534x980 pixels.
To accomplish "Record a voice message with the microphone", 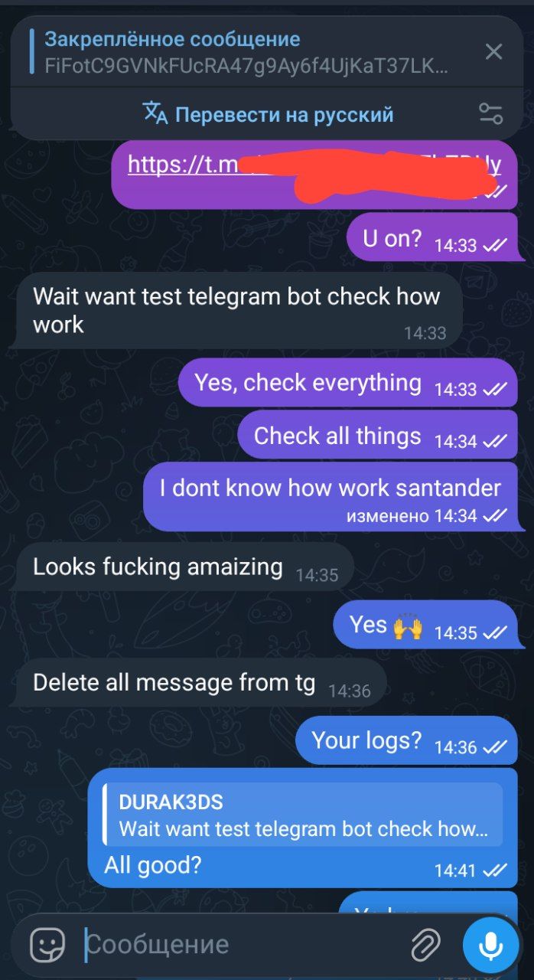I will [x=490, y=945].
